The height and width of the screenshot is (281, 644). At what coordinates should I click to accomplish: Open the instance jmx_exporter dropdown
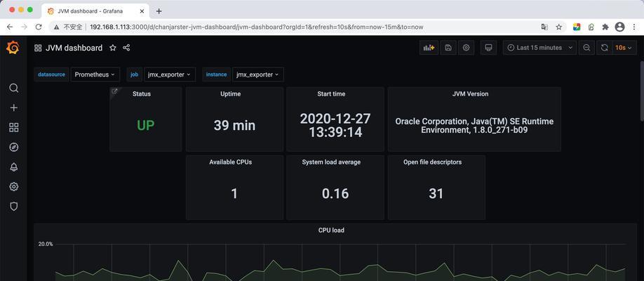point(258,74)
